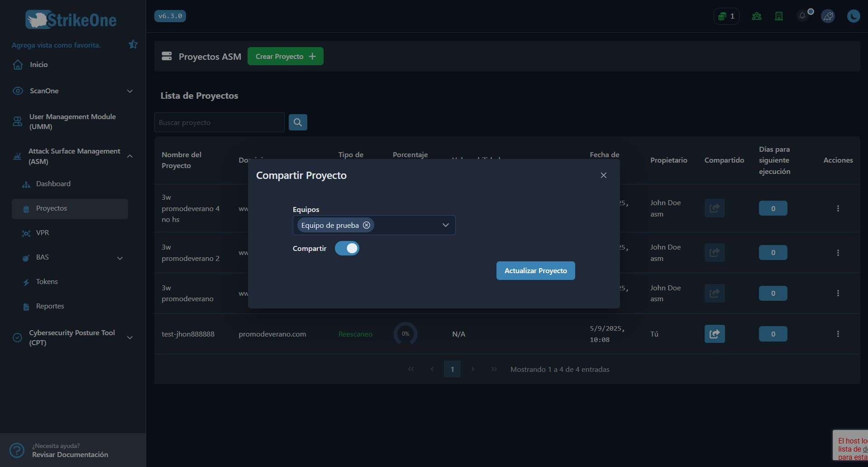
Task: Go to previous page arrow
Action: [432, 369]
